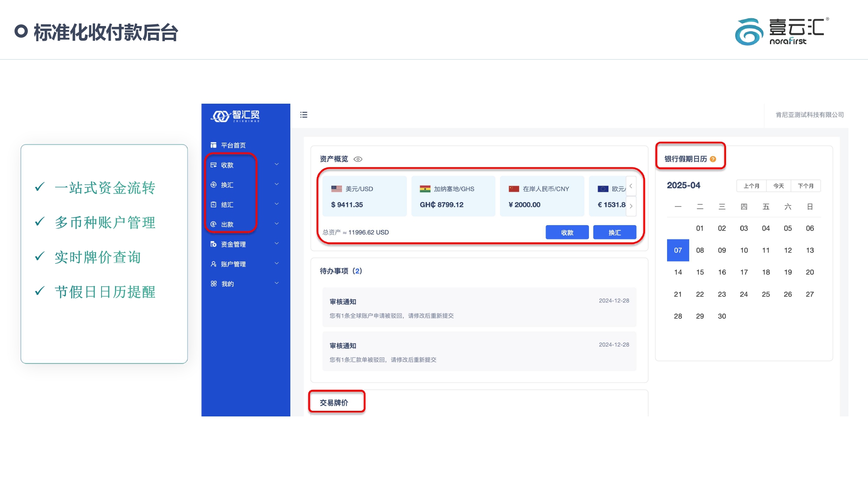Select the 收款 sidebar icon

pos(213,165)
